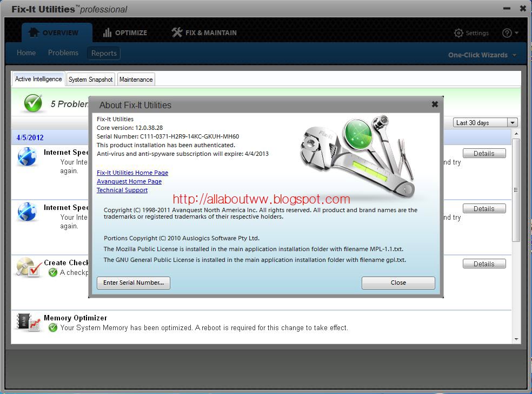Screen dimensions: 532x394
Task: Go to the Home sub-menu
Action: tap(26, 52)
